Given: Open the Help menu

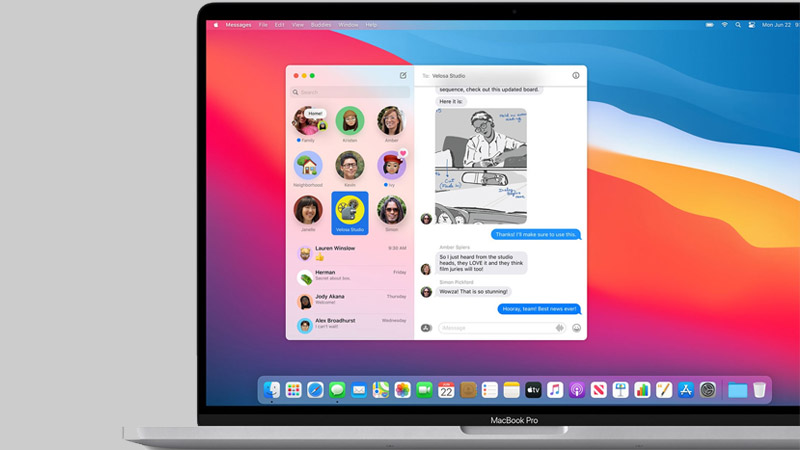Looking at the screenshot, I should (x=371, y=25).
